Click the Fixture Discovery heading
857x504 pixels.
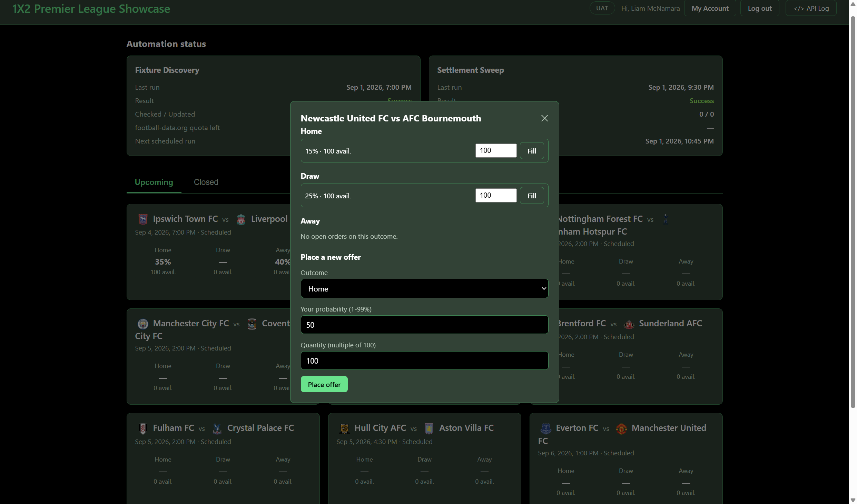coord(167,70)
